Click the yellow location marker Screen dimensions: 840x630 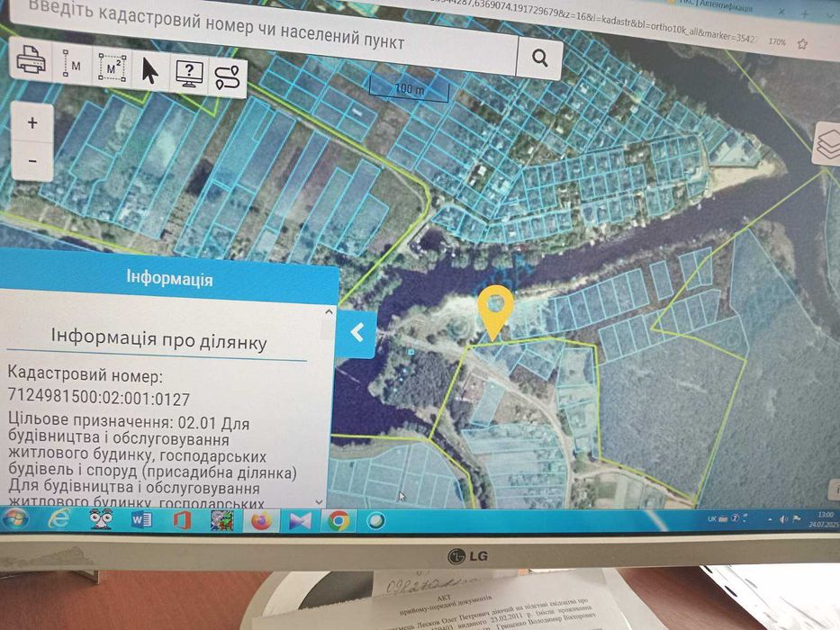495,311
